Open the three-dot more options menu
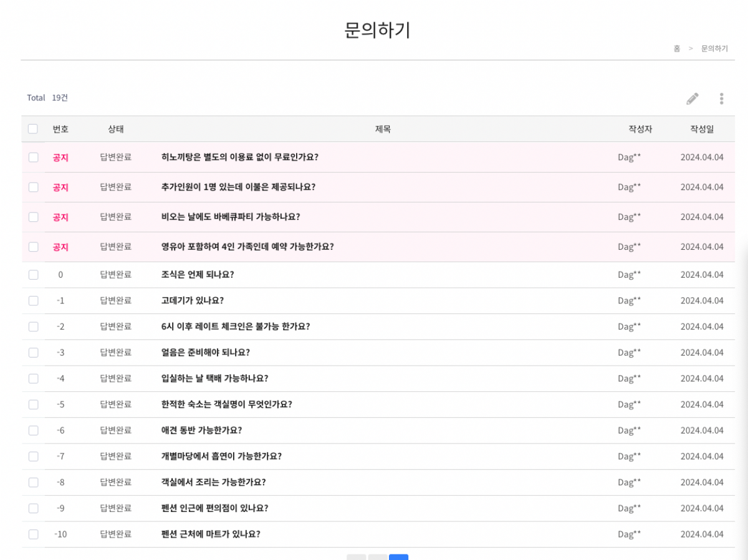Viewport: 748px width, 560px height. (721, 98)
